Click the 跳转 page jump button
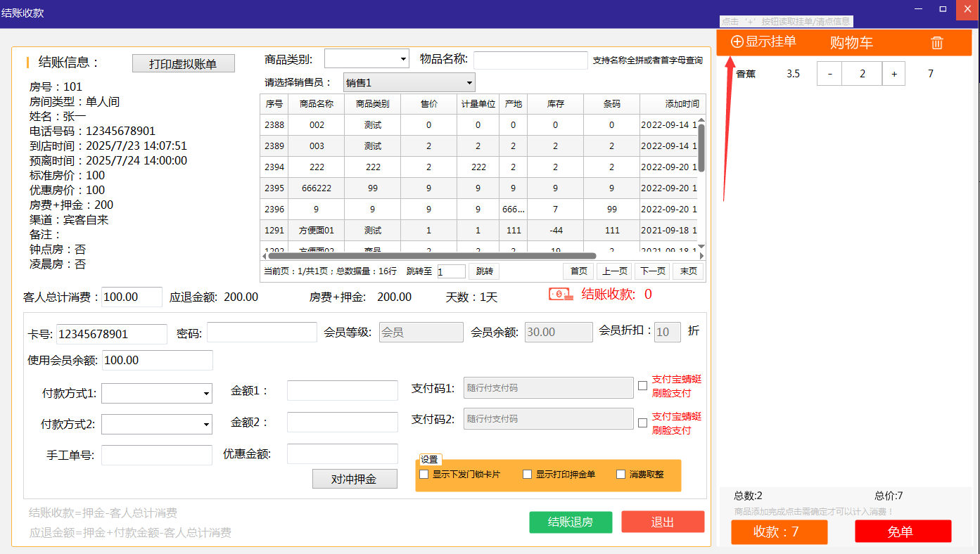Screen dimensions: 980x554 [484, 271]
